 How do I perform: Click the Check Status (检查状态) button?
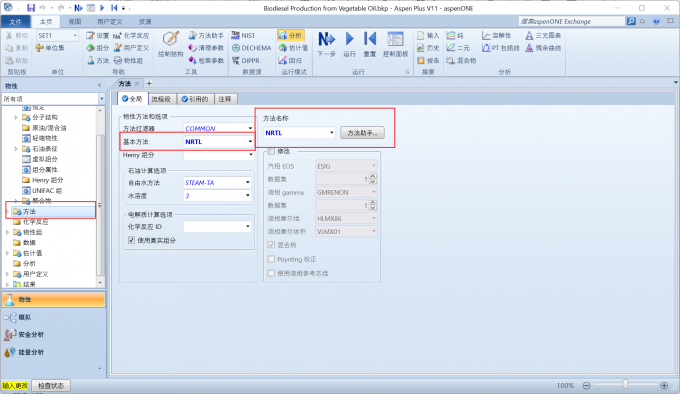click(51, 385)
